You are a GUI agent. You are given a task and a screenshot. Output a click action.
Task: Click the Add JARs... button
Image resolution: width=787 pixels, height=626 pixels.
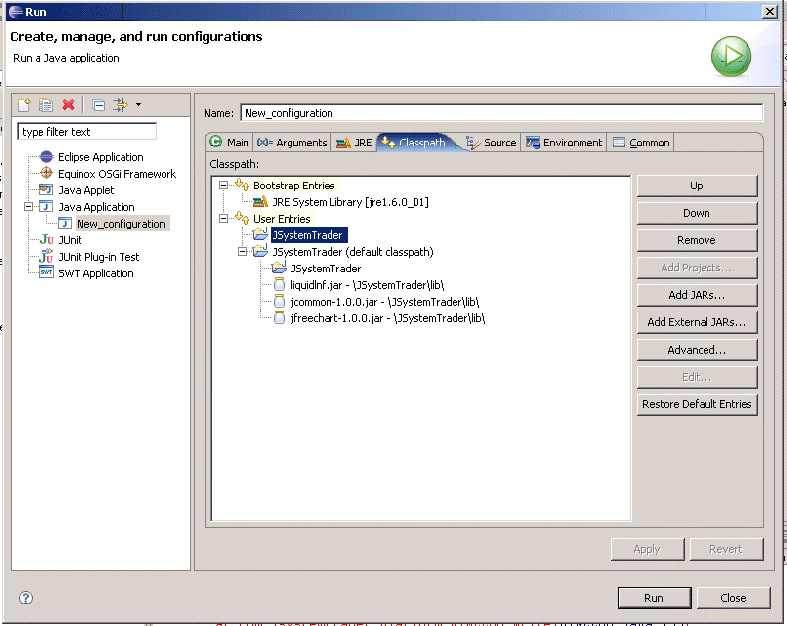[697, 295]
